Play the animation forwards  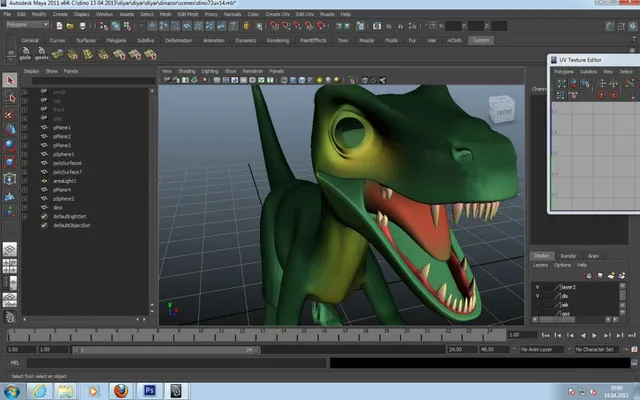click(x=595, y=336)
